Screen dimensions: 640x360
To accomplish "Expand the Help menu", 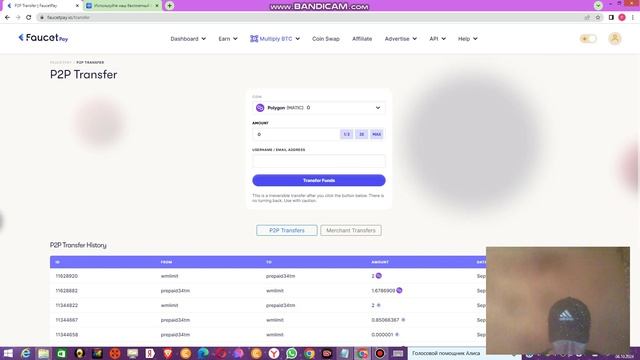I will [x=467, y=39].
